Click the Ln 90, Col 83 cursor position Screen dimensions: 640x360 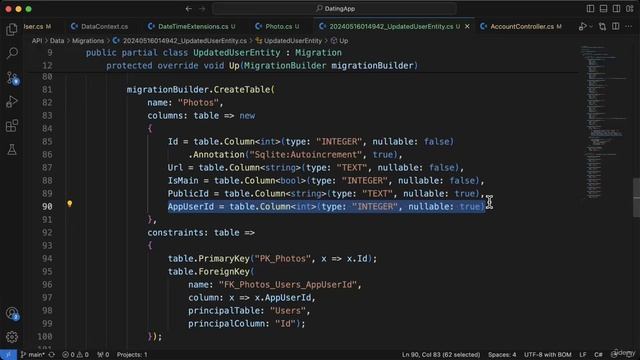coord(441,355)
